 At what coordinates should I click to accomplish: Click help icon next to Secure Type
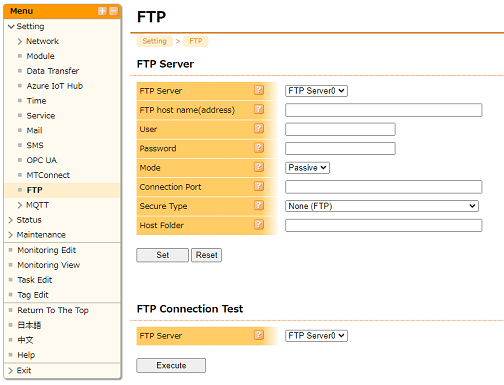[259, 205]
